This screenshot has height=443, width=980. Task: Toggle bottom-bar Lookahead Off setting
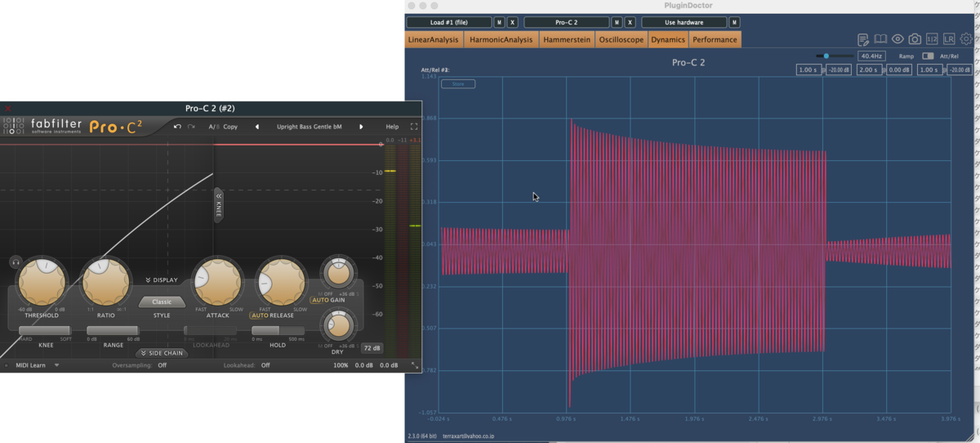click(x=266, y=365)
